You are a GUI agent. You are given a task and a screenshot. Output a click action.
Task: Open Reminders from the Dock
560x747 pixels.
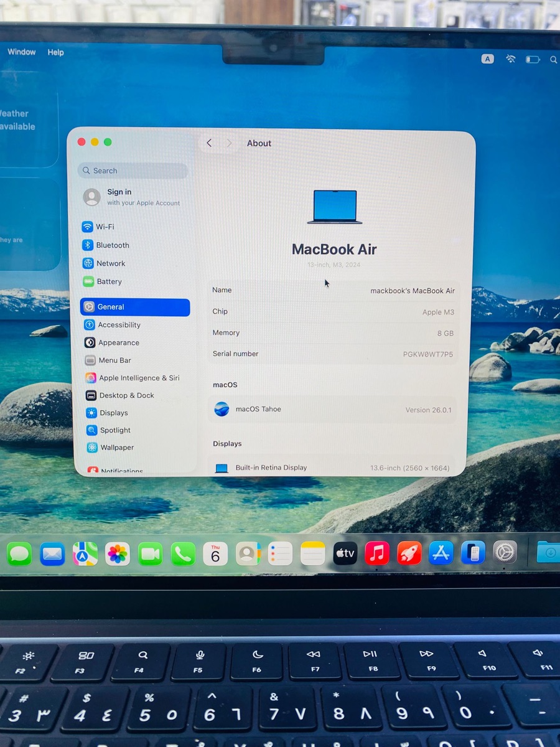280,553
